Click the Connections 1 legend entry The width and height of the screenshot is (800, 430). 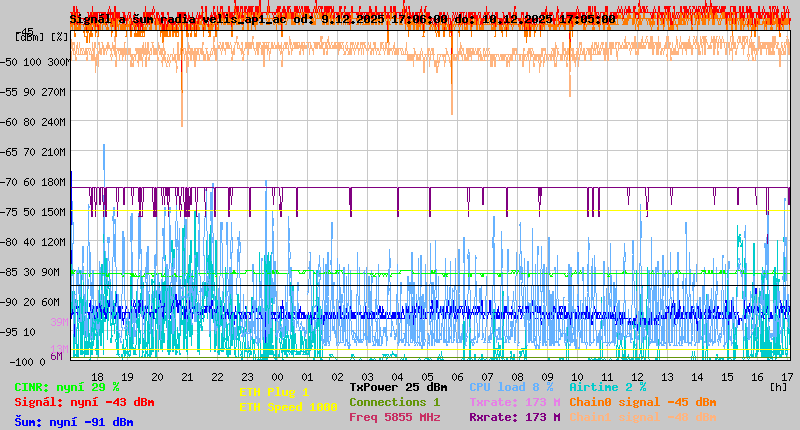(x=394, y=402)
